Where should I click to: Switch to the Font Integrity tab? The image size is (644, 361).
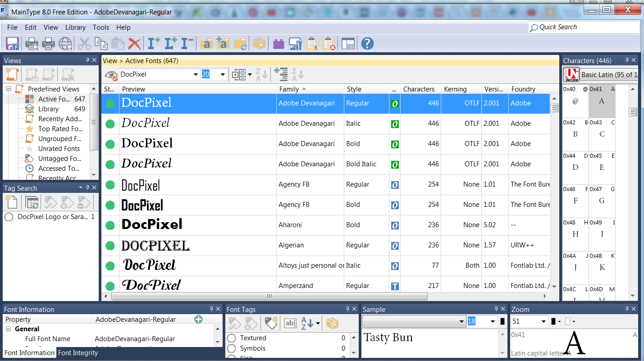tap(78, 353)
